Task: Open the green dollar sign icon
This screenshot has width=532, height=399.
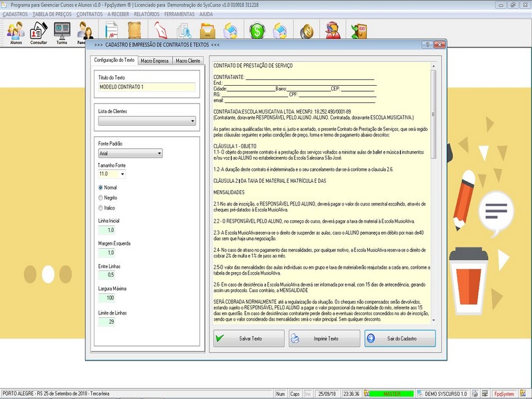Action: click(x=257, y=31)
